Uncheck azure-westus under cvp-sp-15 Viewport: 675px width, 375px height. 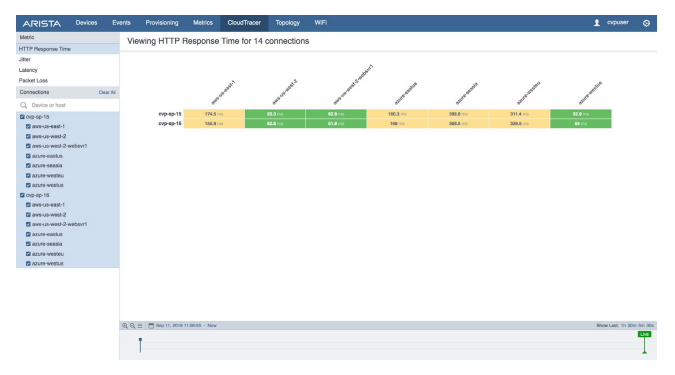coord(28,185)
